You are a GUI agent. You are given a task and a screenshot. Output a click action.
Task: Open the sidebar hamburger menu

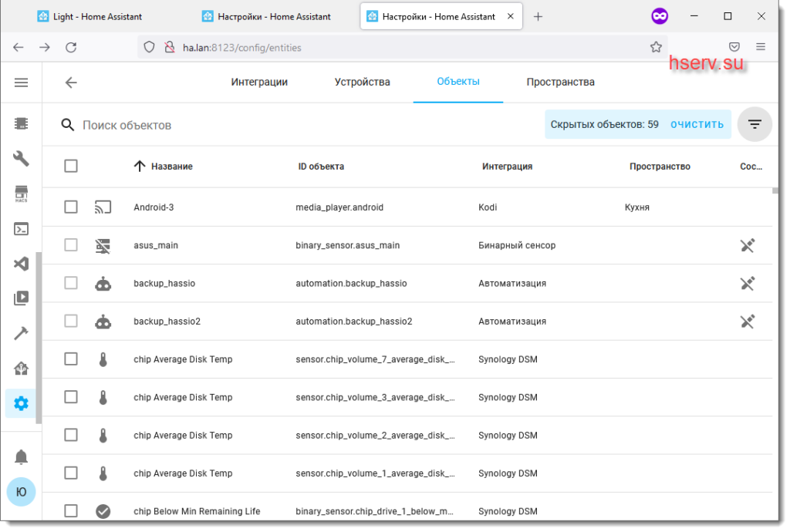point(21,82)
